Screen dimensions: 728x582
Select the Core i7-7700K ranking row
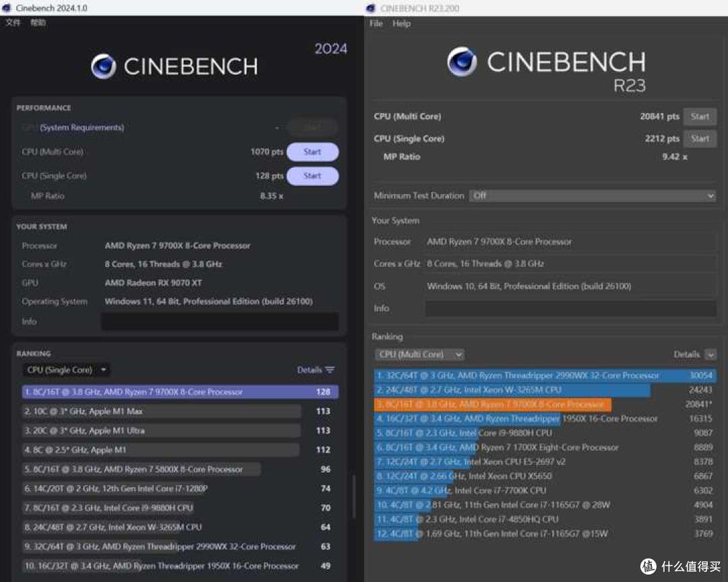click(x=545, y=490)
